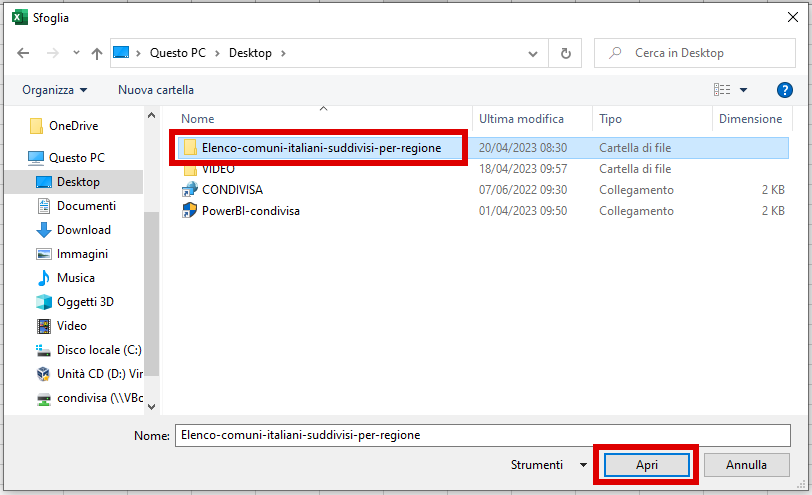The width and height of the screenshot is (812, 495).
Task: Select the VIDEO folder in file list
Action: (x=218, y=169)
